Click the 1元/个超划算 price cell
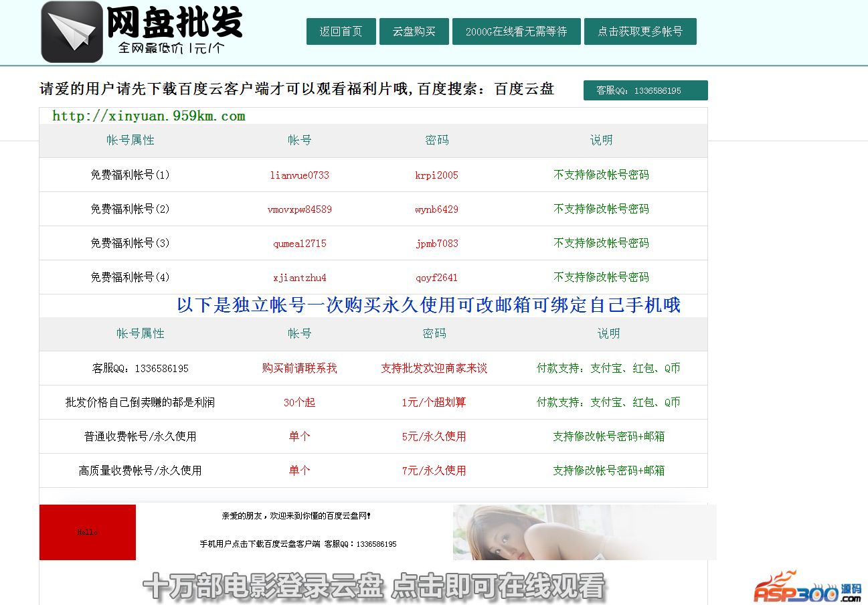 point(434,402)
